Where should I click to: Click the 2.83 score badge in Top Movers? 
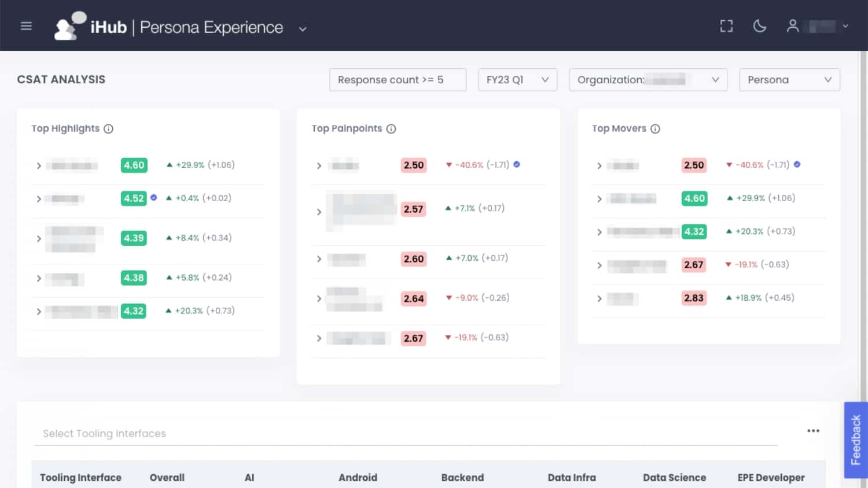[x=694, y=298]
